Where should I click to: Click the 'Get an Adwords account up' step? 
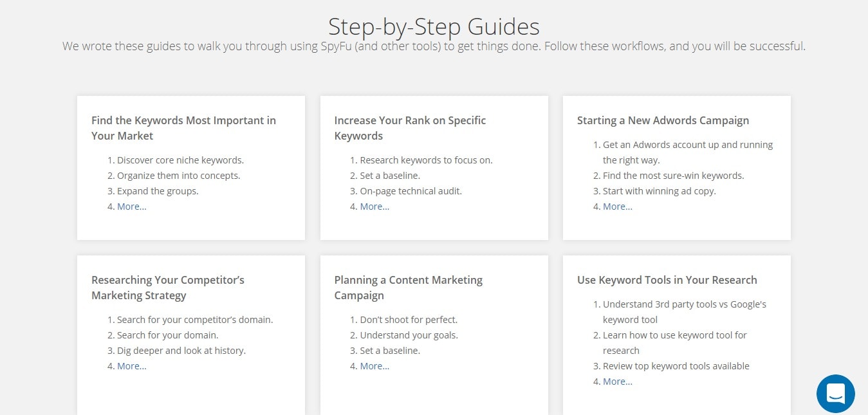(688, 152)
